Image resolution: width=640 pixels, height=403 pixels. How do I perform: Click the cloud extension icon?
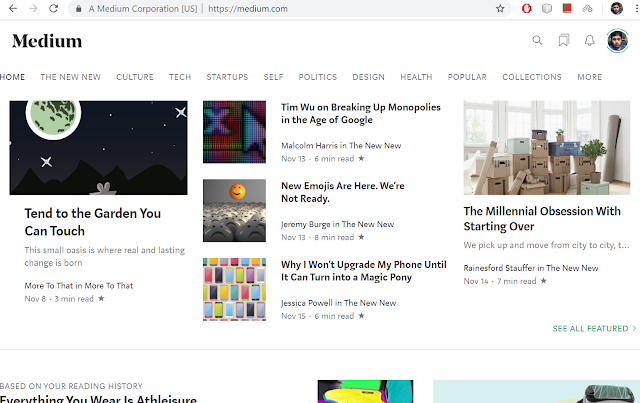[587, 8]
